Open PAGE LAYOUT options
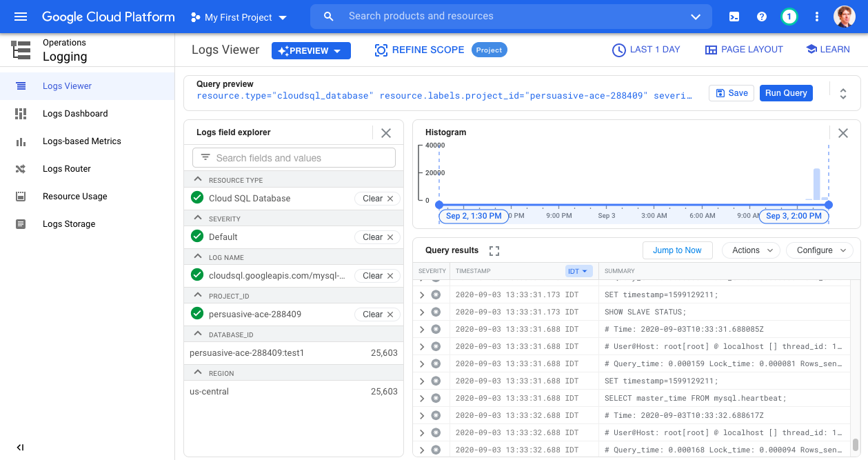 click(x=744, y=50)
